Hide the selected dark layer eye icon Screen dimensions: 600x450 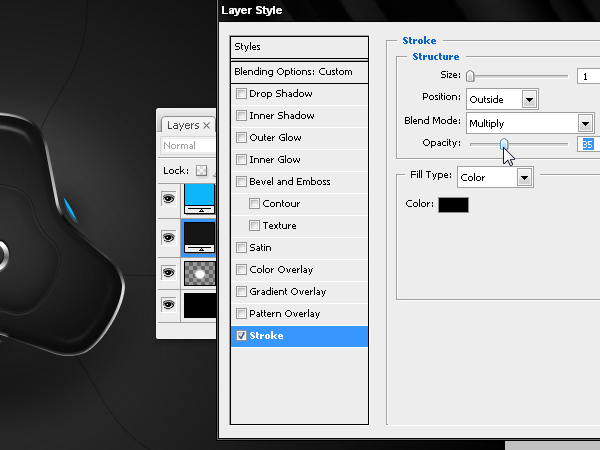click(x=168, y=238)
